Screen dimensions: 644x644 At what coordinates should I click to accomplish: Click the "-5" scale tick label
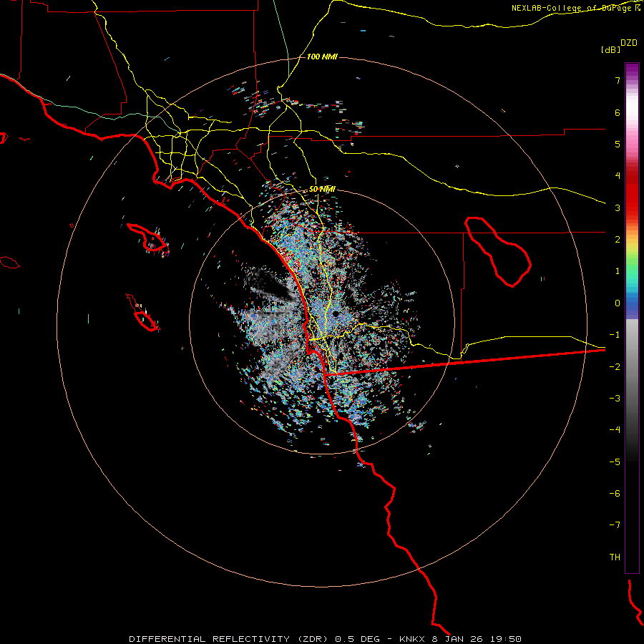[615, 462]
